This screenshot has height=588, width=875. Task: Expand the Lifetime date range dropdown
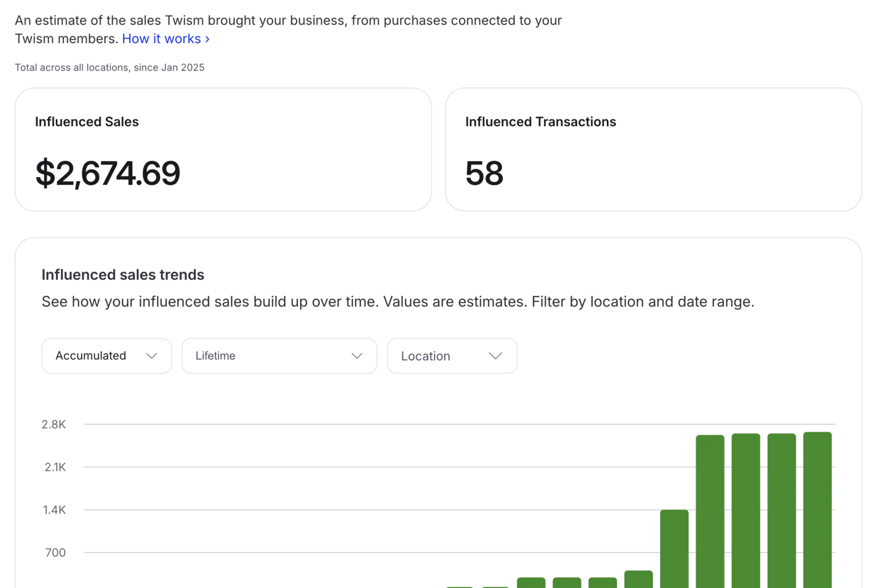point(279,356)
